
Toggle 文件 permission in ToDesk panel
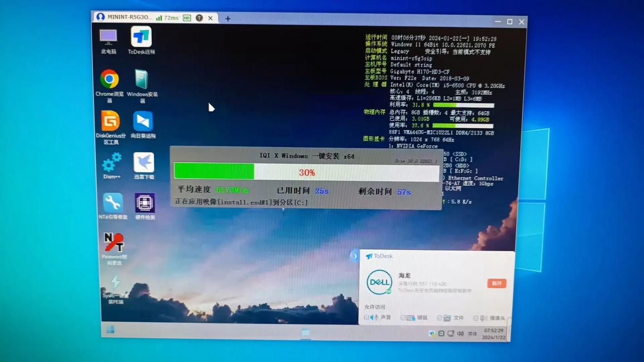click(x=439, y=318)
